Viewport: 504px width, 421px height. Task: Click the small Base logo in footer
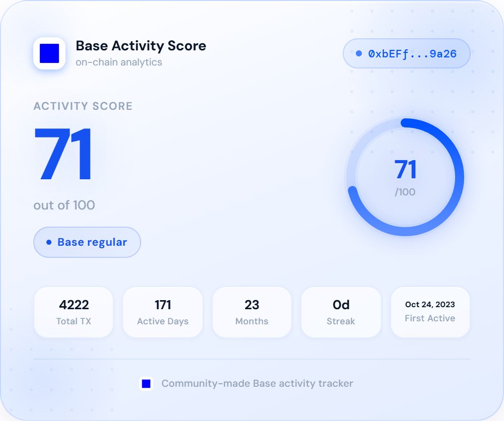tap(146, 383)
